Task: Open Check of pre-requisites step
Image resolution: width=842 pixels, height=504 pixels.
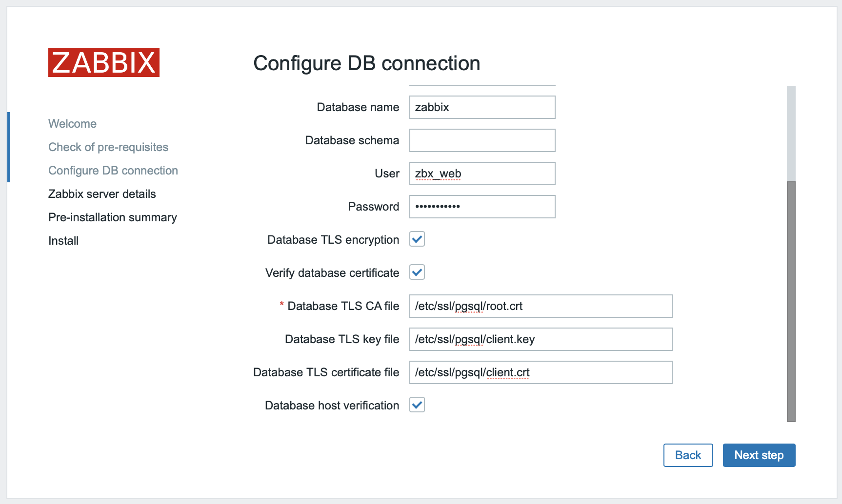Action: coord(108,147)
